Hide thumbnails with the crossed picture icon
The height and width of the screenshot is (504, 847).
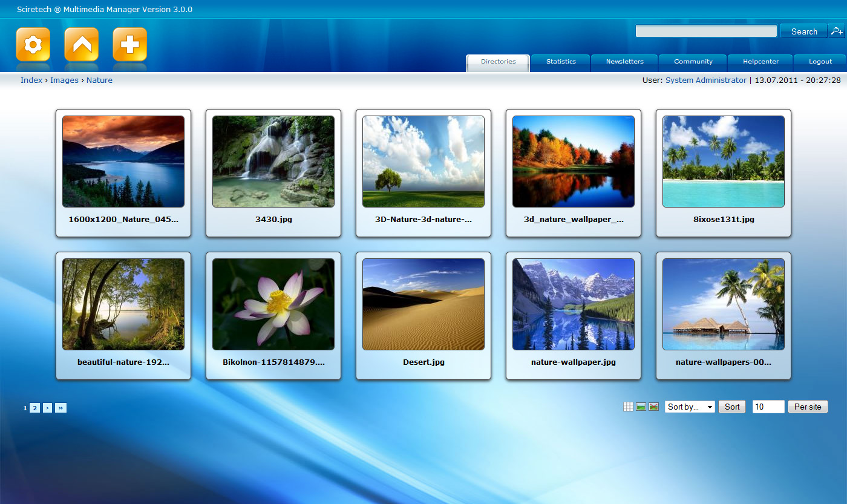coord(653,407)
